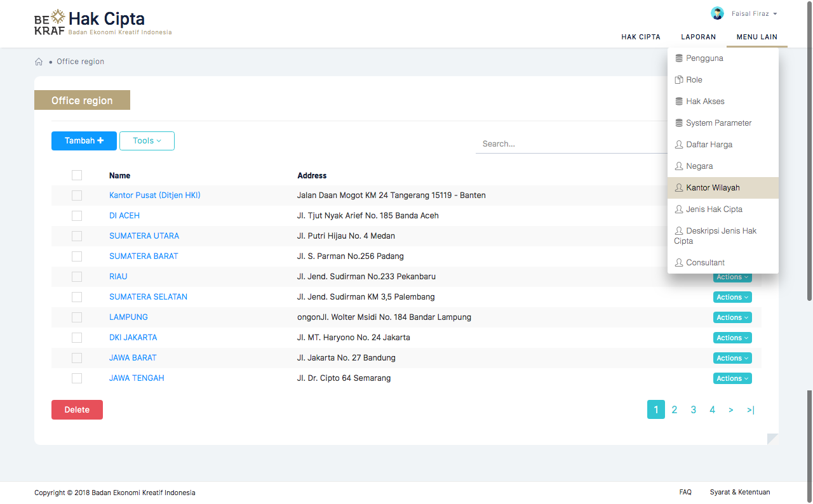Open Actions dropdown for SUMATERA SELATAN

[732, 297]
